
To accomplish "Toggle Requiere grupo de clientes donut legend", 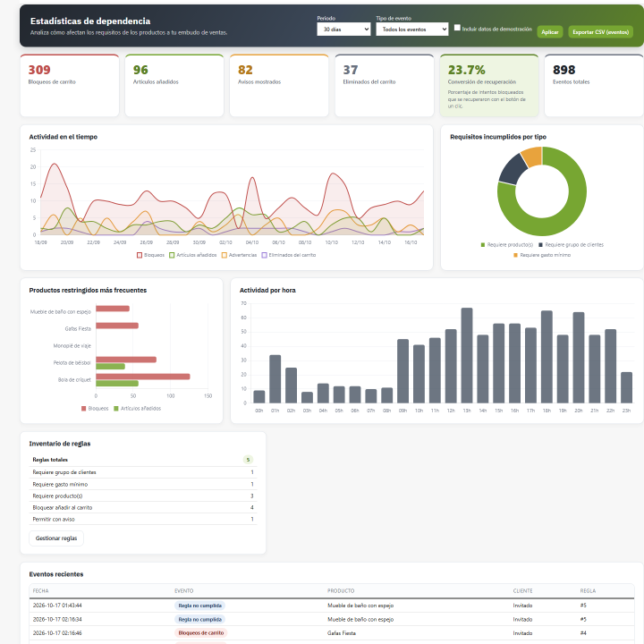I will pos(571,245).
